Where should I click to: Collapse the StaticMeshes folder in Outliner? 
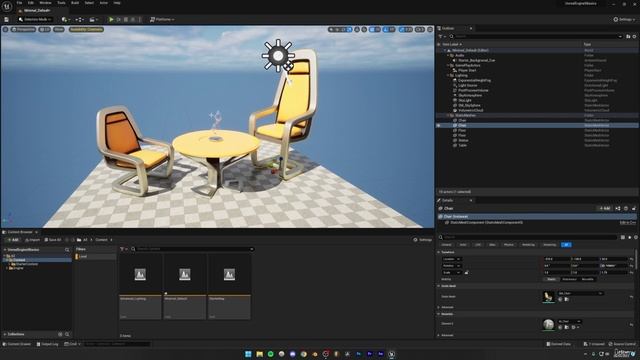[x=448, y=116]
